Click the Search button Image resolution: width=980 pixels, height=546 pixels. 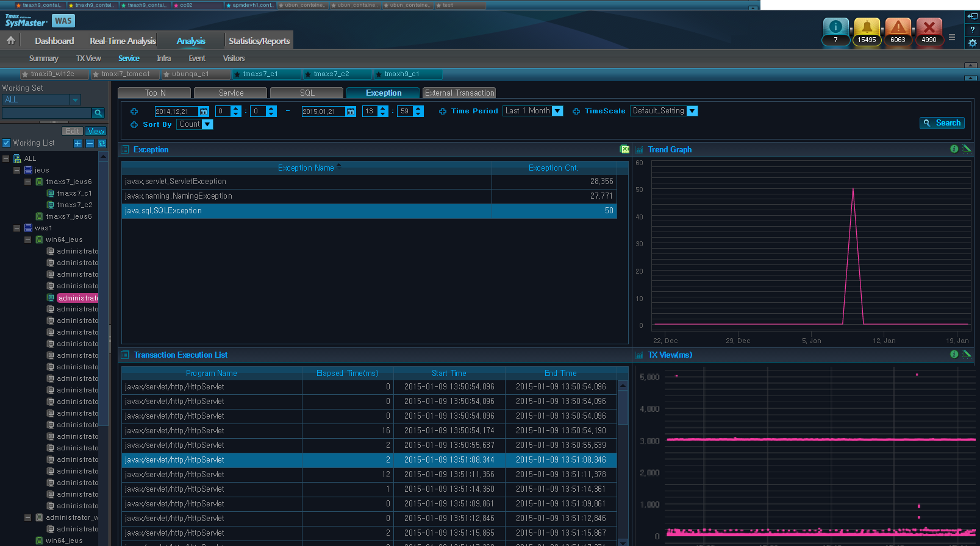[x=942, y=123]
